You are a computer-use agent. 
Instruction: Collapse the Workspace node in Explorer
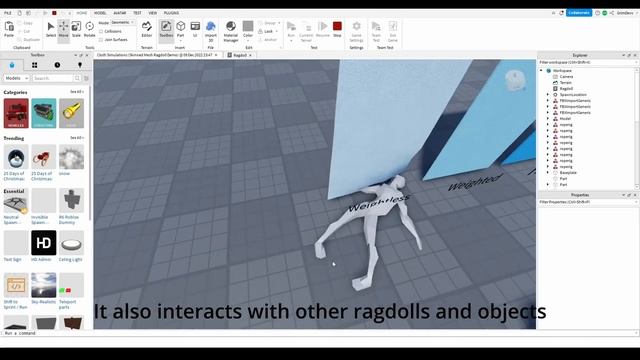(542, 71)
